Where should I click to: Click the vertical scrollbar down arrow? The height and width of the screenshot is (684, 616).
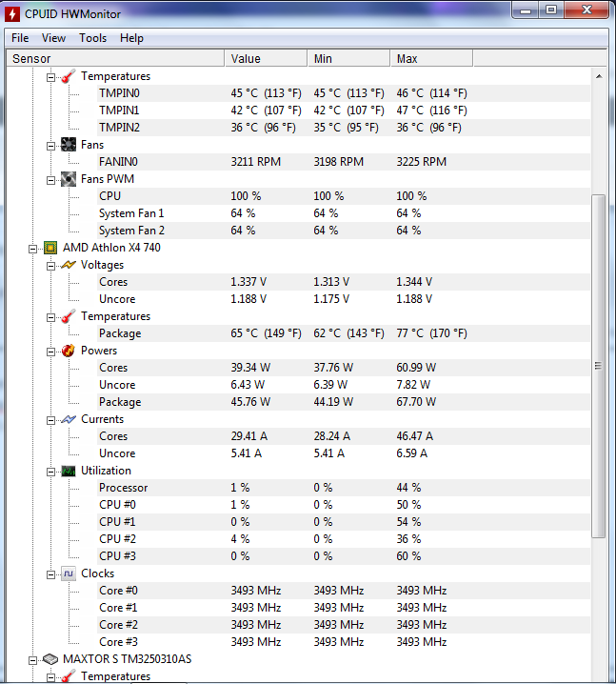click(x=599, y=674)
